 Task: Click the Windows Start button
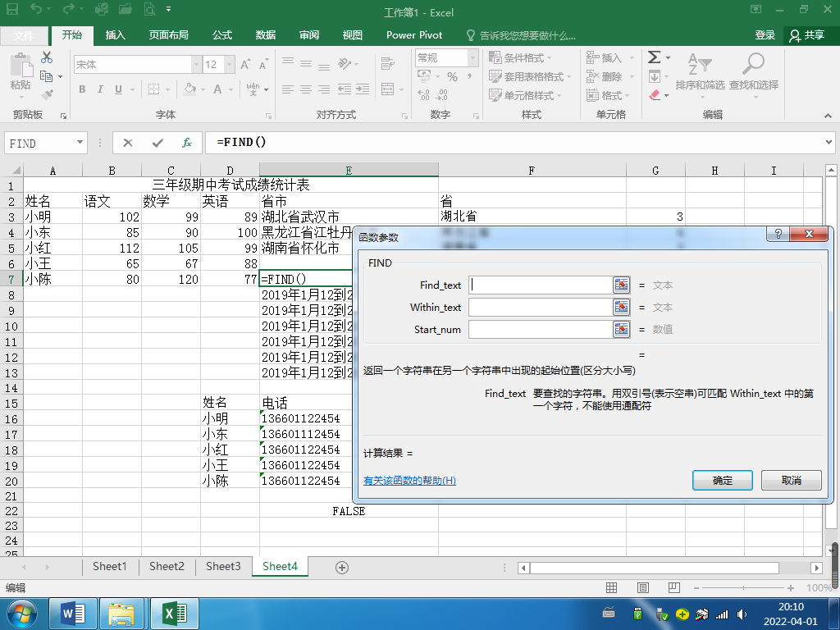click(21, 614)
